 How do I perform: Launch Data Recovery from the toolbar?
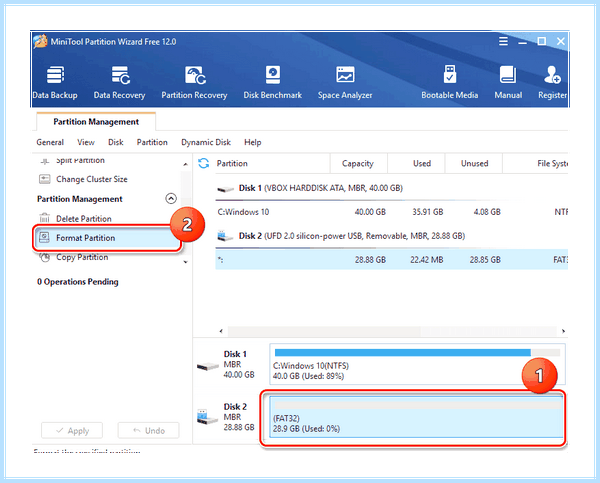point(119,82)
